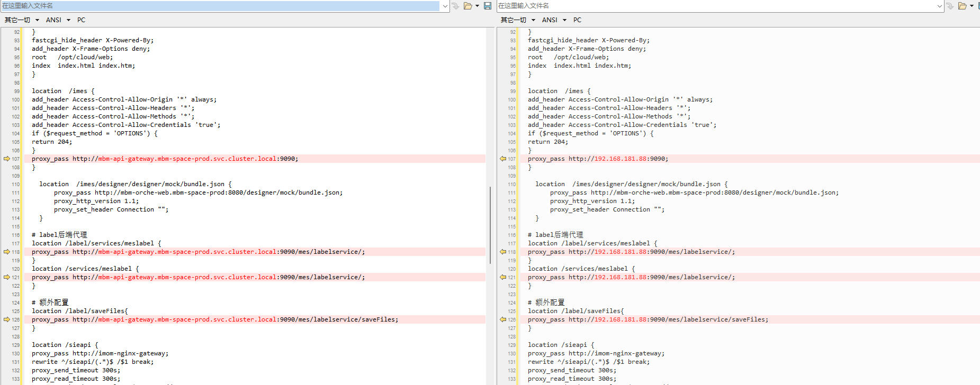
Task: Click left pane 'location /imes {' line
Action: 63,91
